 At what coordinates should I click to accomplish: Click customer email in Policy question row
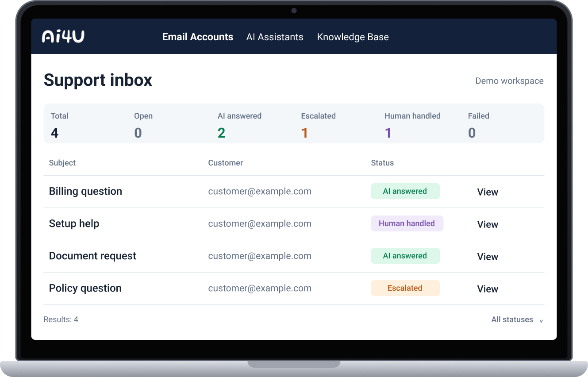(x=260, y=288)
